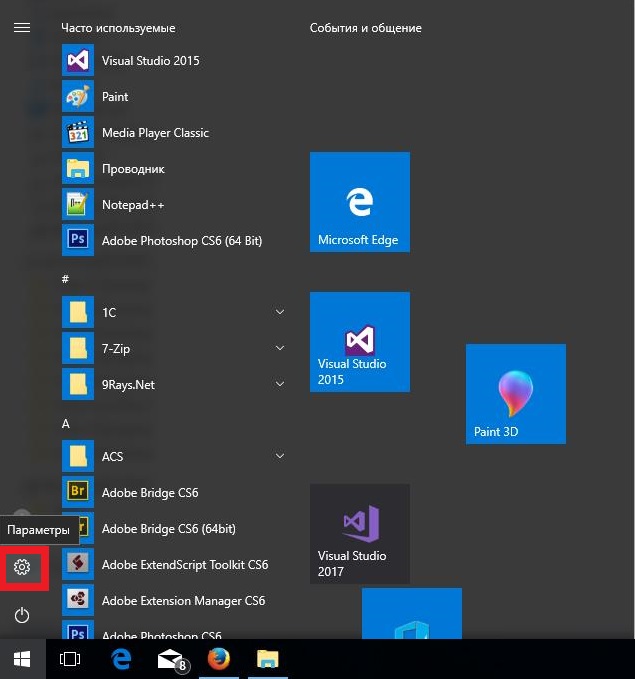This screenshot has width=635, height=679.
Task: Open Task View from the taskbar
Action: [x=70, y=659]
